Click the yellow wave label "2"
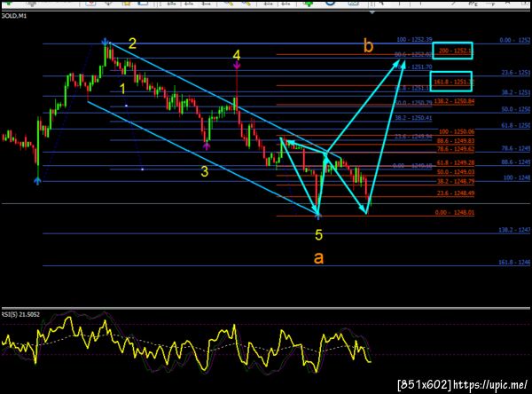Viewport: 532px width, 394px height. pos(132,43)
